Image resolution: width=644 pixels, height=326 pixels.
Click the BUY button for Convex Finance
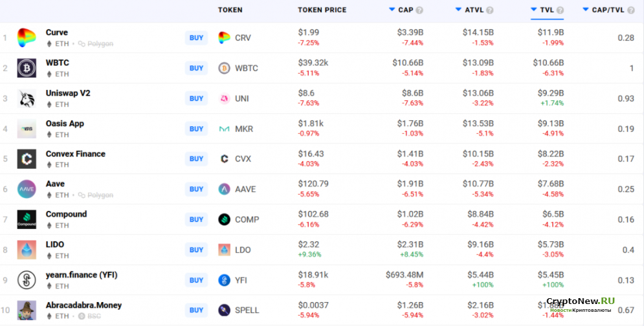coord(196,159)
